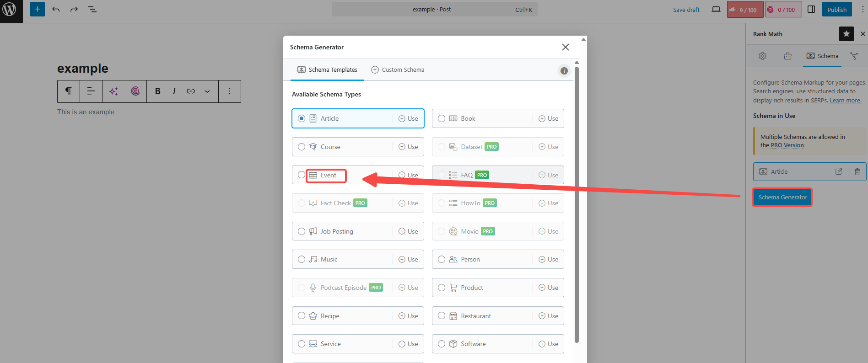Screen dimensions: 868x363
Task: Click the Event schema label
Action: [329, 175]
